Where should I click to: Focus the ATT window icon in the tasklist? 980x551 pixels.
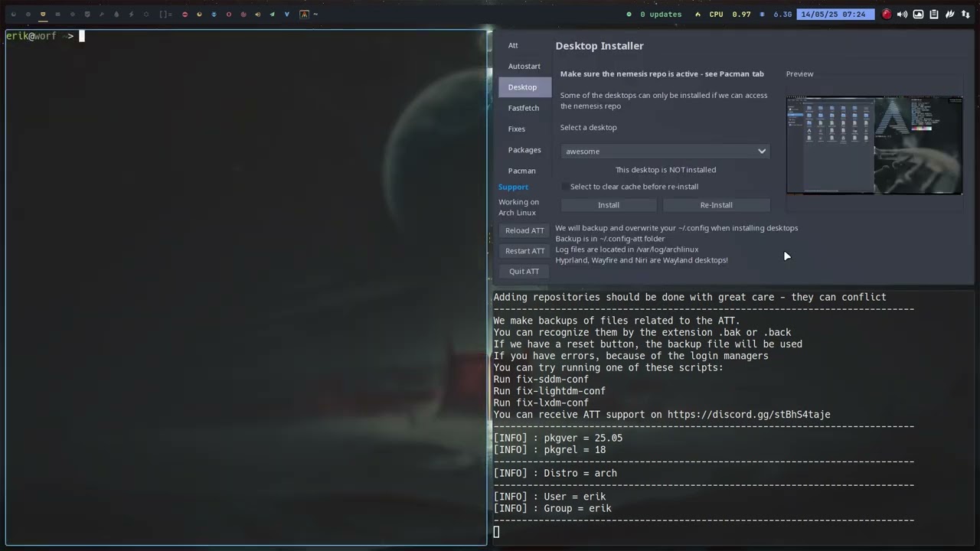[304, 14]
